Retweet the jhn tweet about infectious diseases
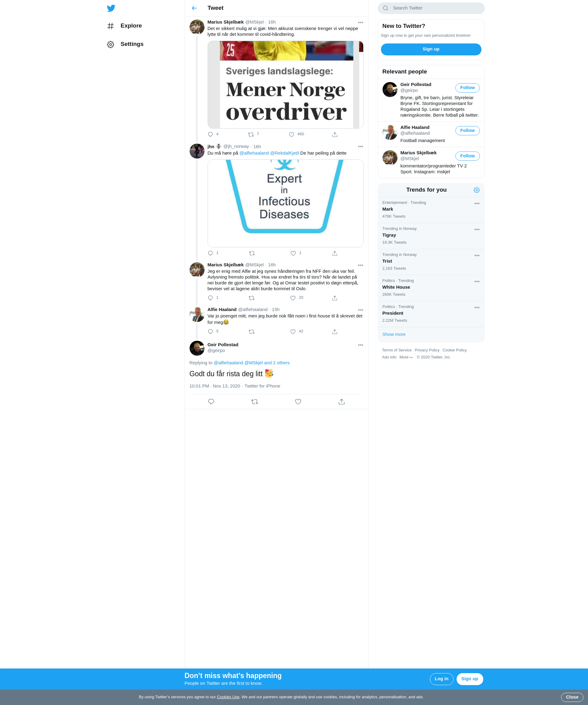Screen dimensions: 588x705 pyautogui.click(x=252, y=253)
